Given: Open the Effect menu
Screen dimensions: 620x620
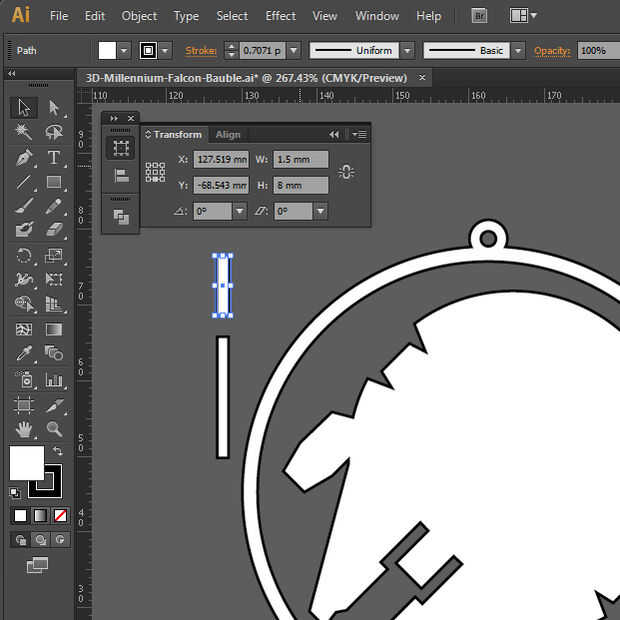Looking at the screenshot, I should pos(280,16).
